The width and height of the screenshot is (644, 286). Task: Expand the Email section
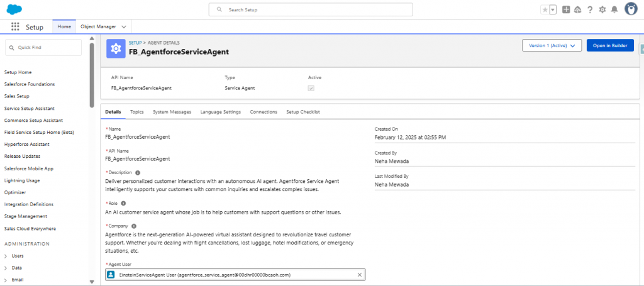(6, 280)
